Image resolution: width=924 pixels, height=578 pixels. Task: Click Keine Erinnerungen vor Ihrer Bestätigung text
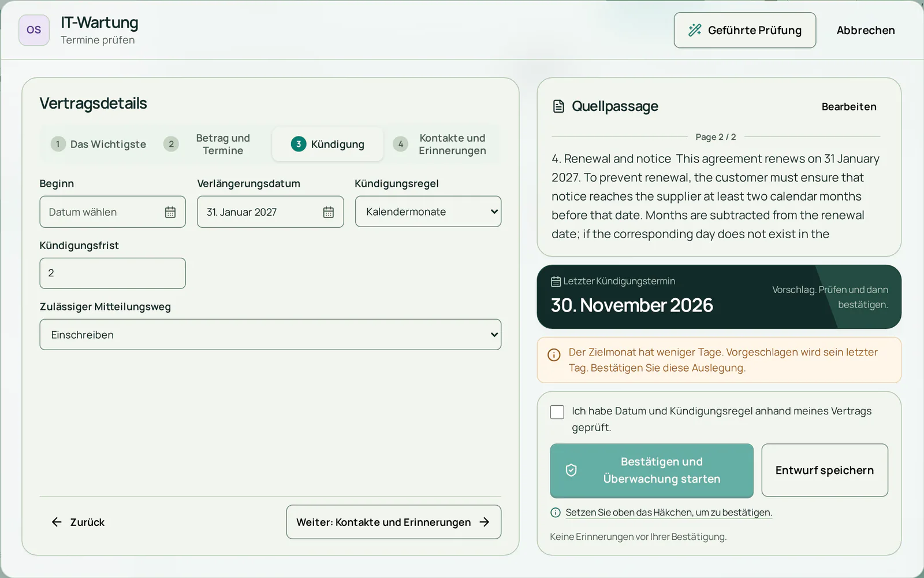[x=638, y=537]
